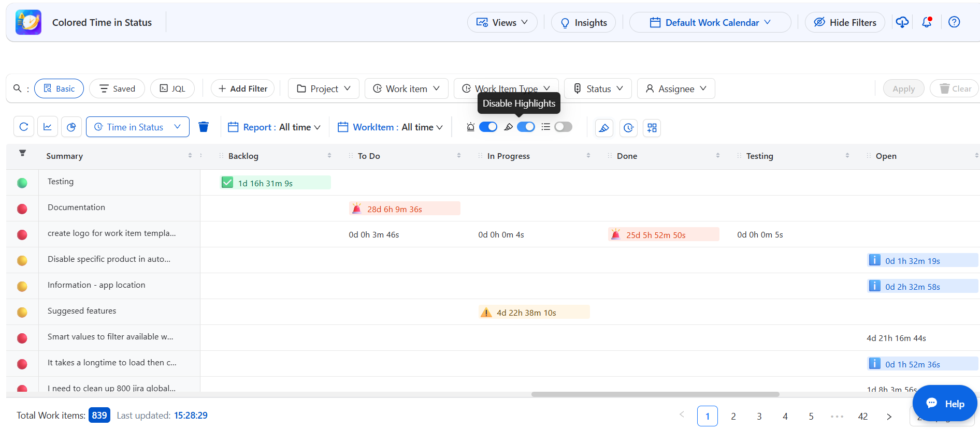This screenshot has height=430, width=980.
Task: Sort the Summary column
Action: [x=190, y=156]
